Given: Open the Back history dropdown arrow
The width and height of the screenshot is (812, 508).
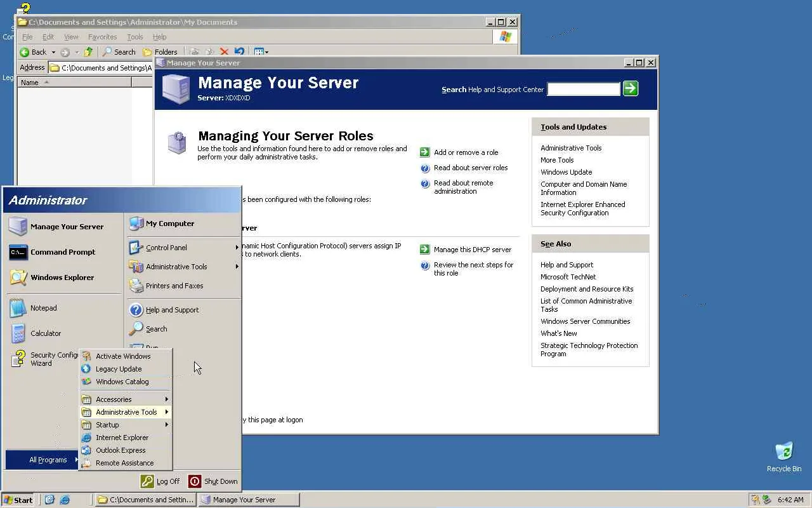Looking at the screenshot, I should click(x=53, y=52).
